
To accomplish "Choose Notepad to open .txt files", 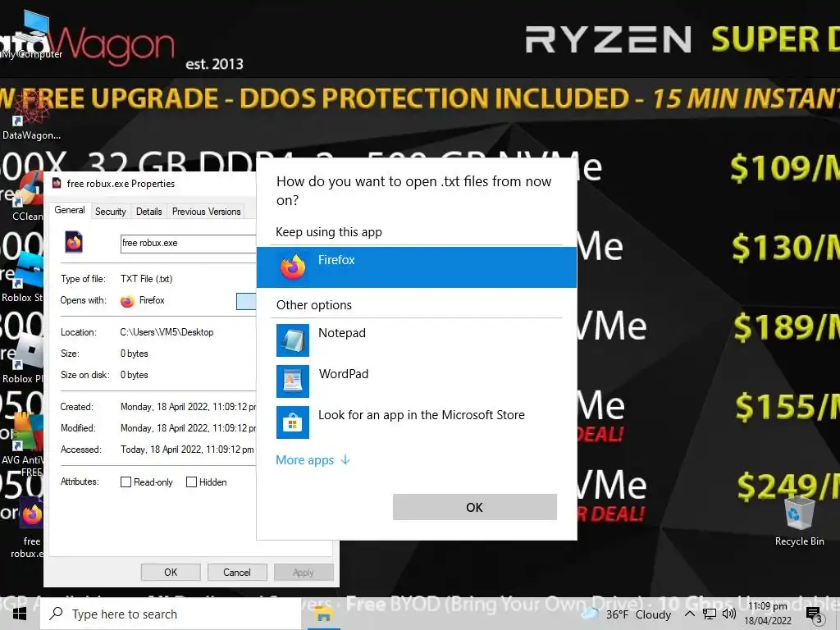I will click(416, 340).
